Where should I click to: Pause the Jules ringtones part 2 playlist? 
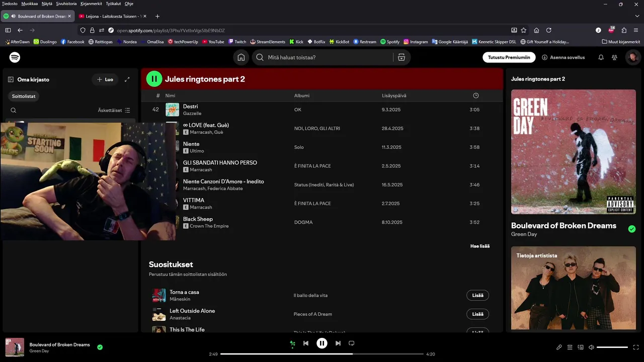coord(154,79)
